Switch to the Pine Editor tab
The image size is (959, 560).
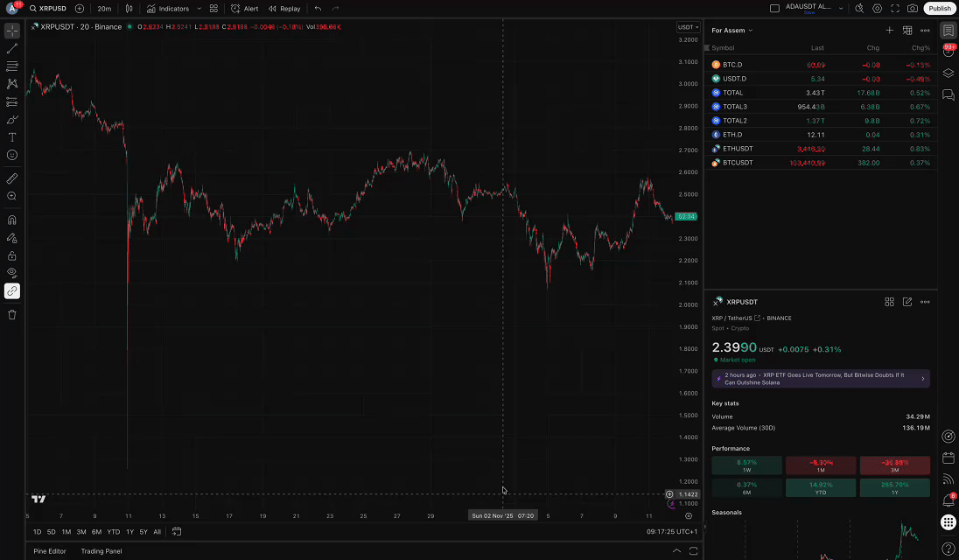tap(50, 551)
